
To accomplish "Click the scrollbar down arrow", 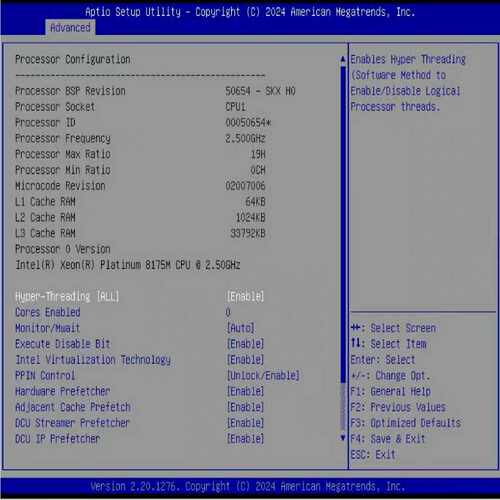I will click(343, 438).
